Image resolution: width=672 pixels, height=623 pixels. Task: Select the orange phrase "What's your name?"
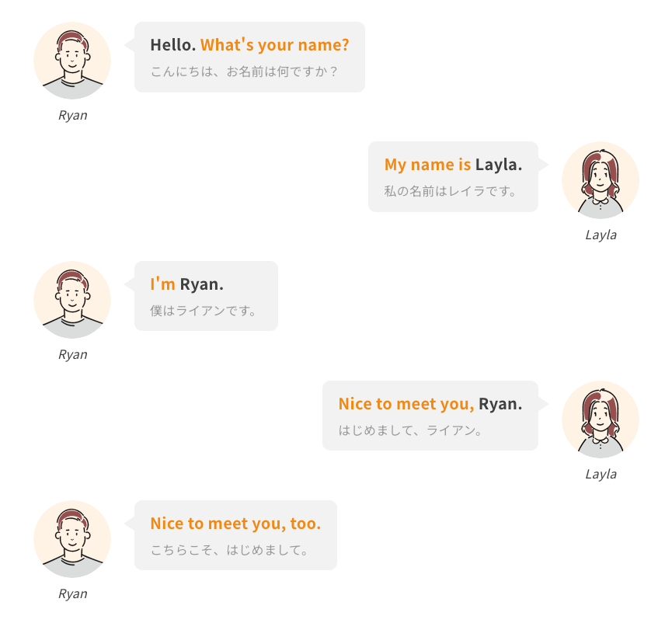click(275, 45)
